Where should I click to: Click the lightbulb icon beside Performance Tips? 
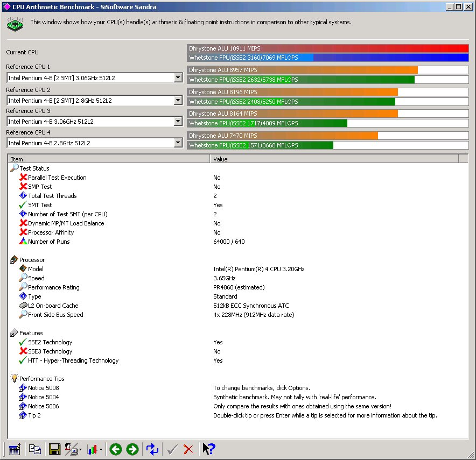click(14, 378)
